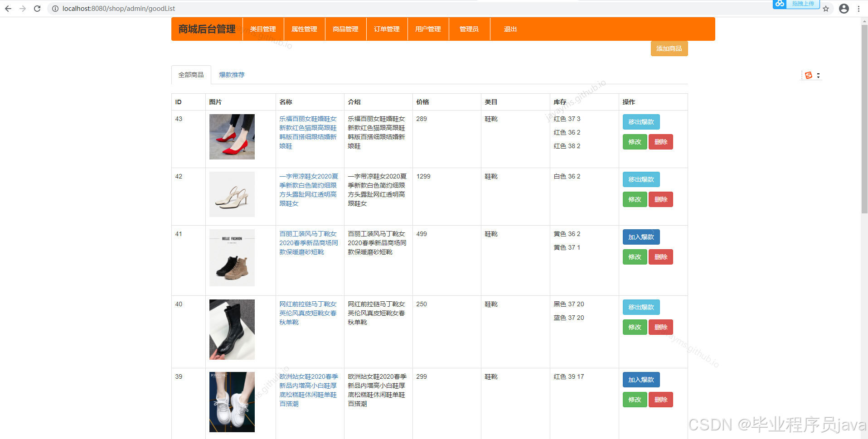
Task: Open black zip boot thumbnail for ID 40
Action: [x=232, y=329]
